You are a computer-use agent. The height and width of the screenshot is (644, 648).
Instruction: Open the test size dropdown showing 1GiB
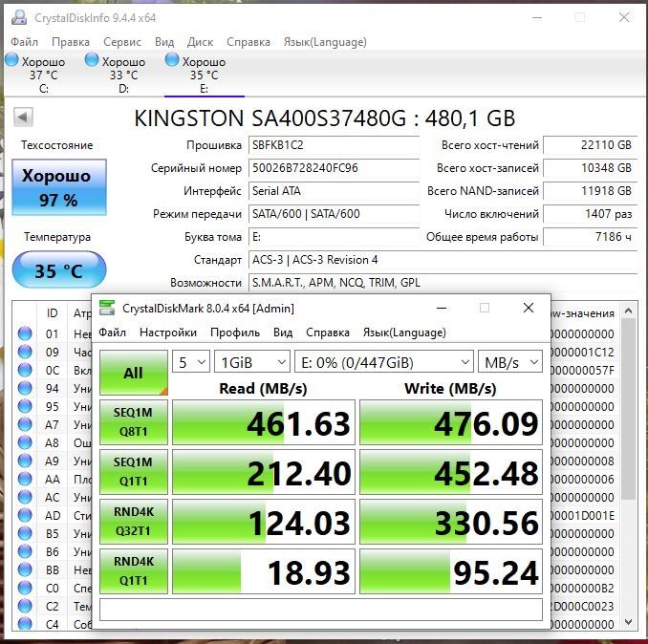point(252,362)
